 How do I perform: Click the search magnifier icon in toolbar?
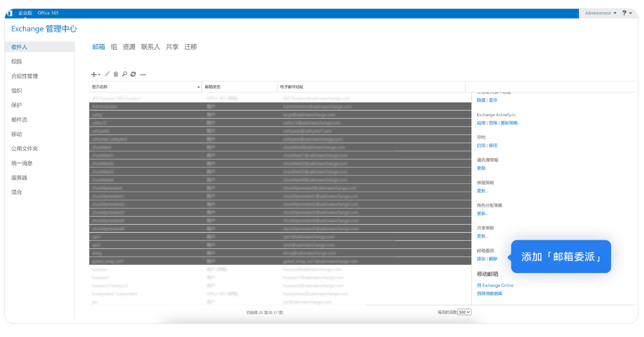[x=125, y=74]
